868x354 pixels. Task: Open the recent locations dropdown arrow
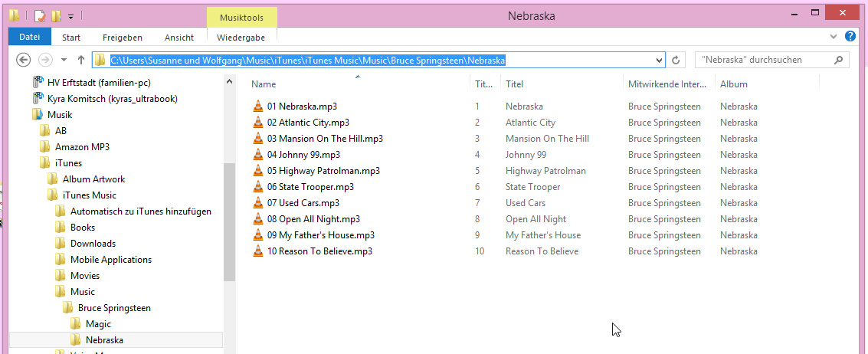click(64, 60)
